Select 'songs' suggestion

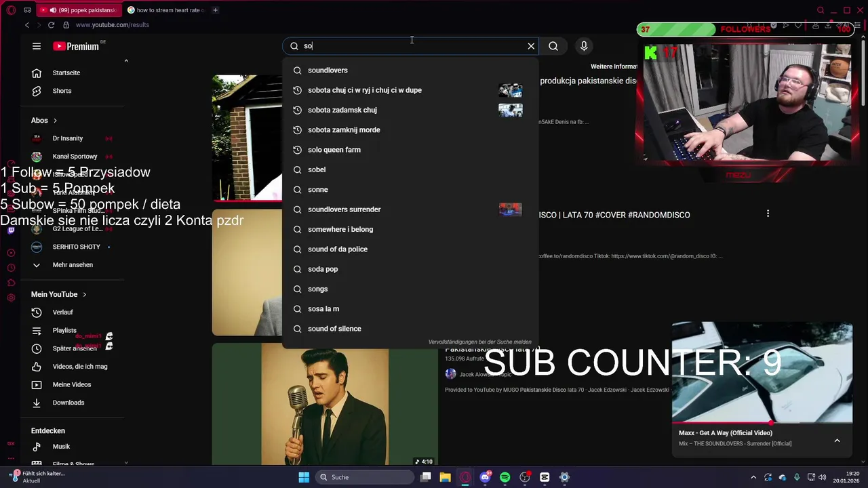[410, 289]
